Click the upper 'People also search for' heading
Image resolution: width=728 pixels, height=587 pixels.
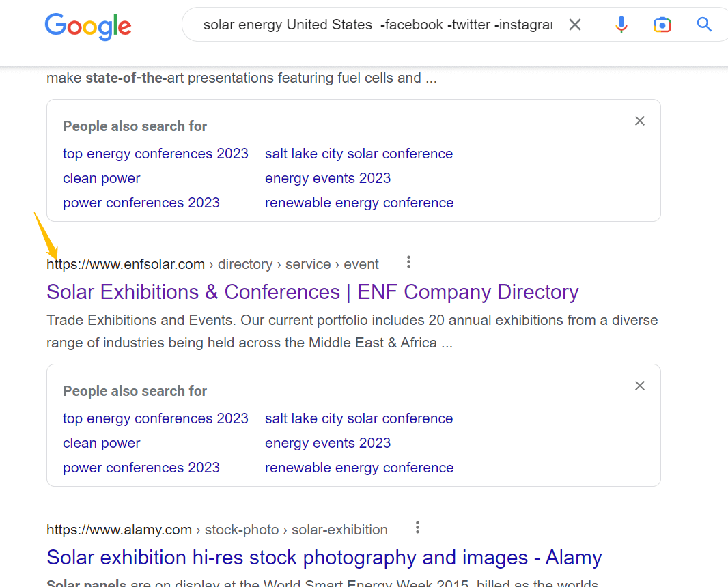(x=135, y=126)
